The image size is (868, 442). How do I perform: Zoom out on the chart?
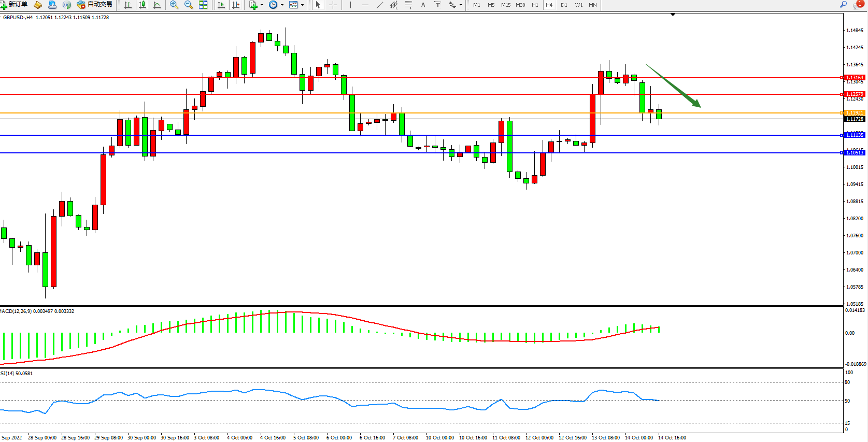189,5
